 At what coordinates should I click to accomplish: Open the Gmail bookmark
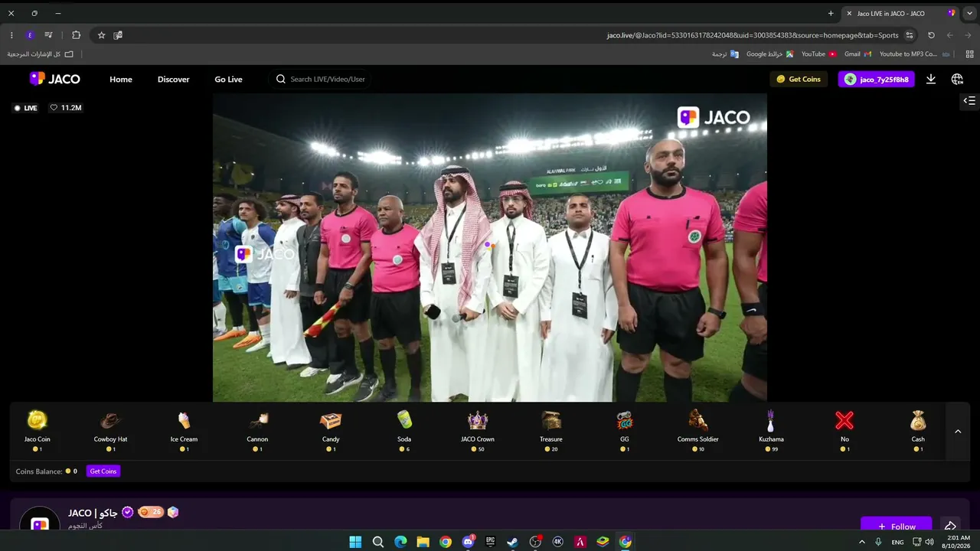[x=857, y=54]
